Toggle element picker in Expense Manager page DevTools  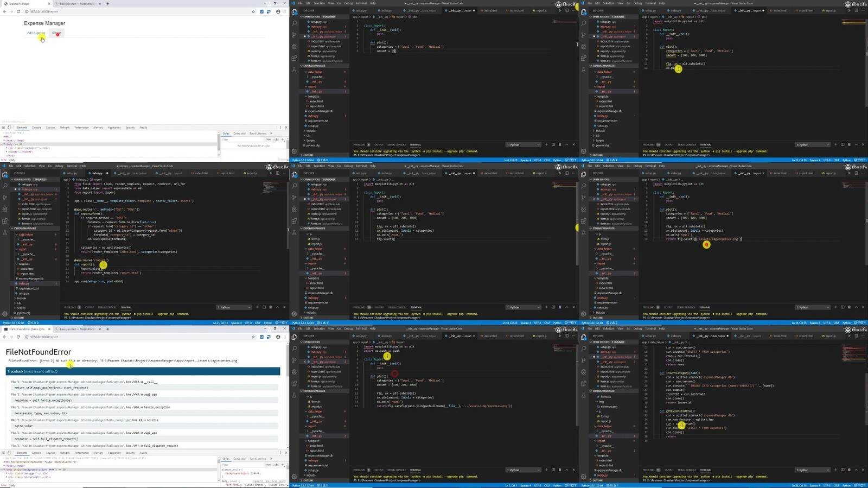point(3,128)
